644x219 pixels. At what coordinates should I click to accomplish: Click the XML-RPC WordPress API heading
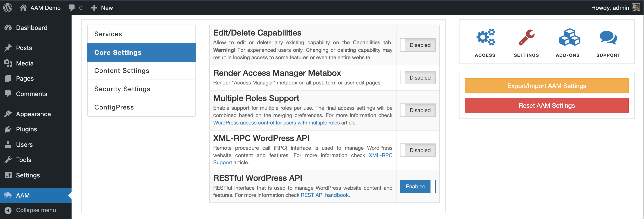tap(261, 138)
